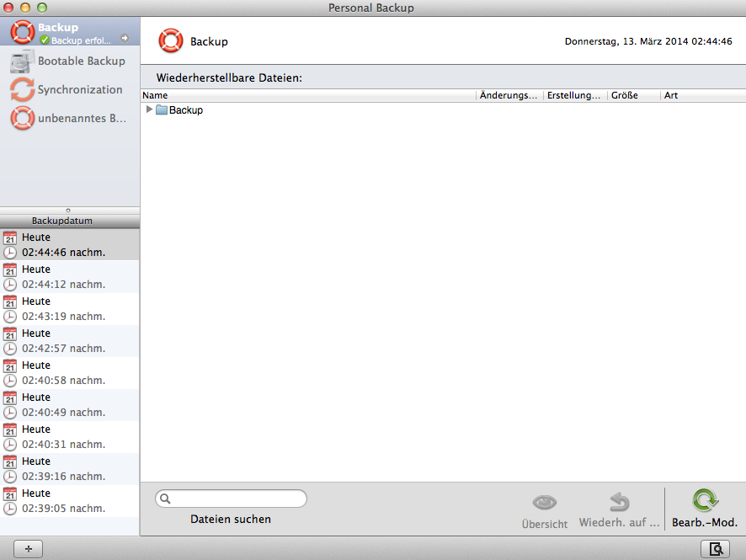Sort by Änderungs... column header
This screenshot has width=746, height=560.
[x=509, y=95]
